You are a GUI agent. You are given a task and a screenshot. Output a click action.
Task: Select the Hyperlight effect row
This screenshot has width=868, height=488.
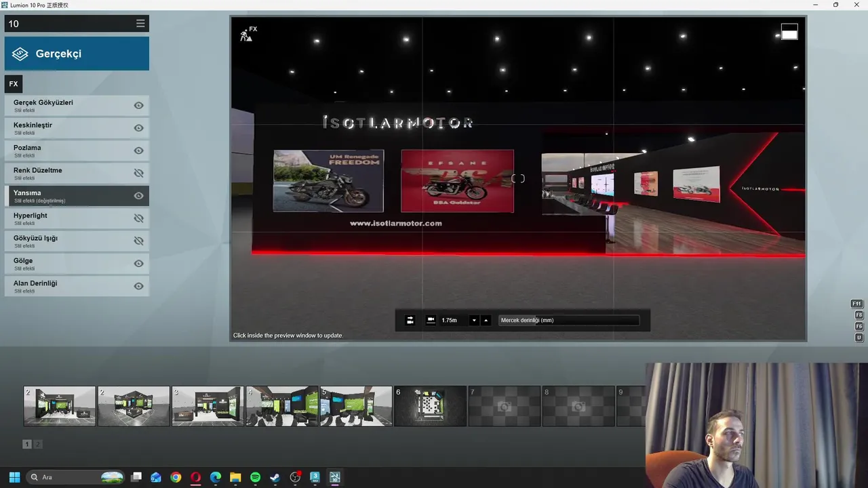77,218
